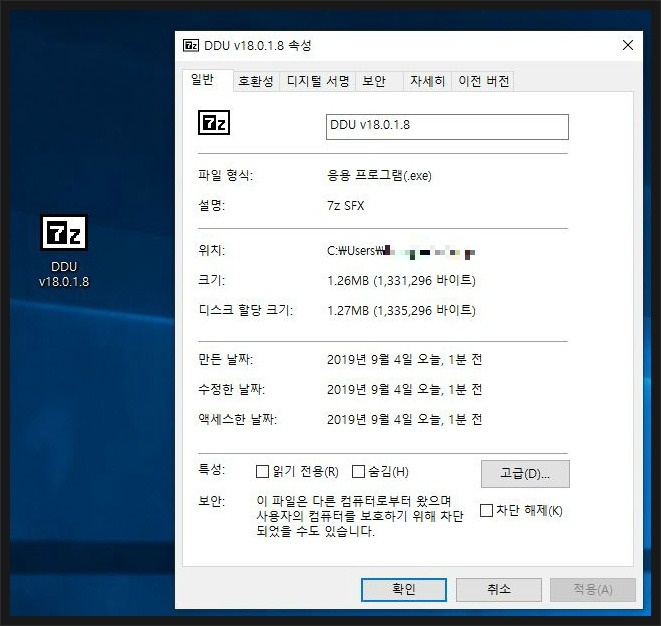This screenshot has width=661, height=626.
Task: Click the 크기: label
Action: tap(212, 280)
